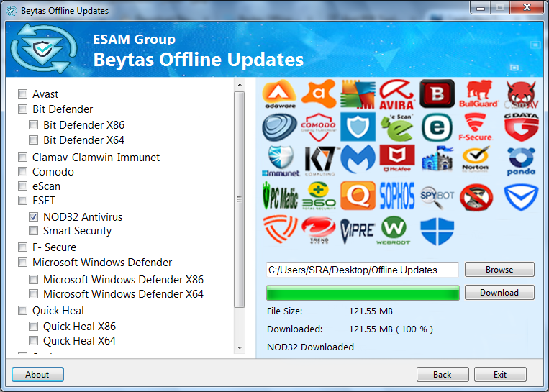
Task: Click the Trend Micro red logo
Action: pos(319,229)
